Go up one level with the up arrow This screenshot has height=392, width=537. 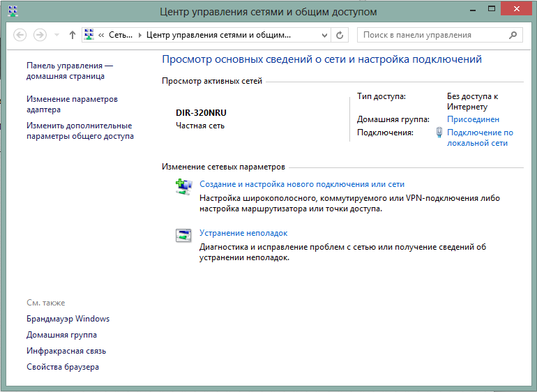(73, 35)
